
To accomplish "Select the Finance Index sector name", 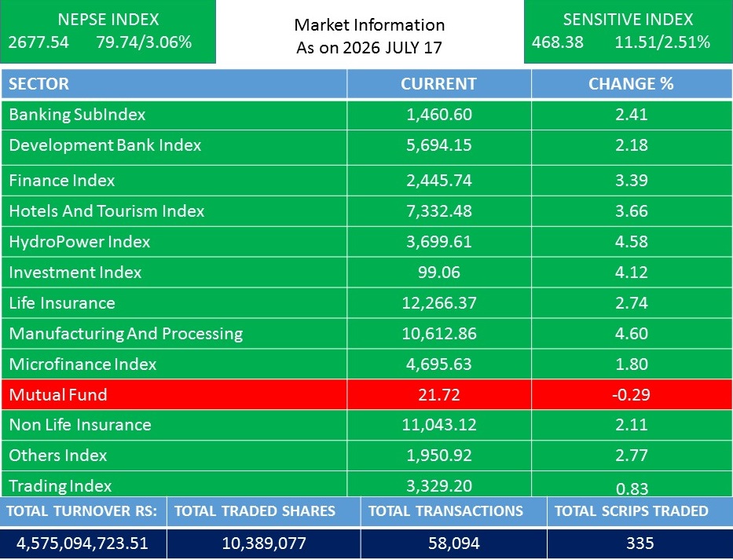I will click(x=62, y=181).
